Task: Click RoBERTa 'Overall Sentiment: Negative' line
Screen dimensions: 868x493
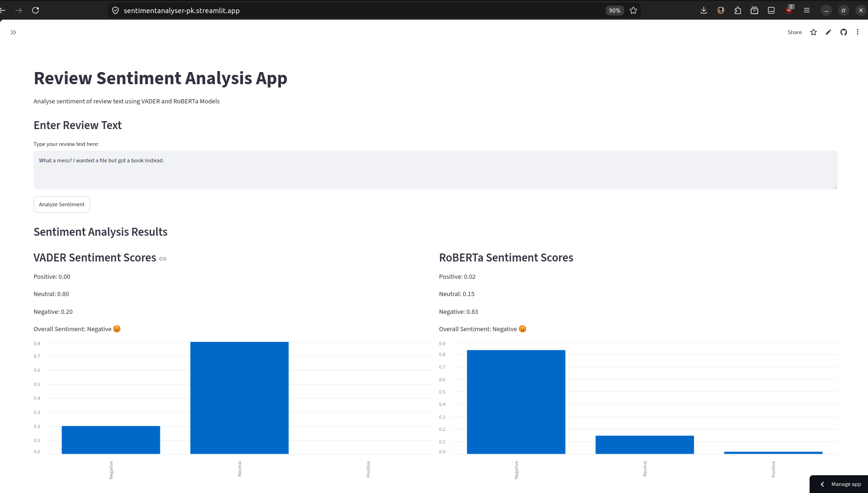Action: click(x=483, y=329)
